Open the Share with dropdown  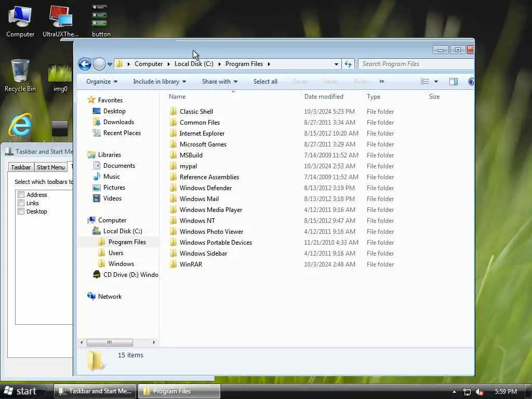(x=220, y=82)
